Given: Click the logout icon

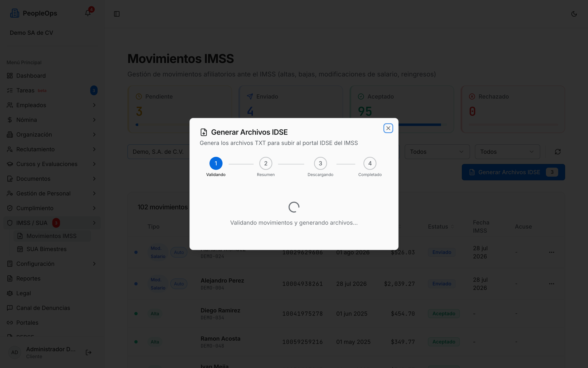Looking at the screenshot, I should click(88, 352).
